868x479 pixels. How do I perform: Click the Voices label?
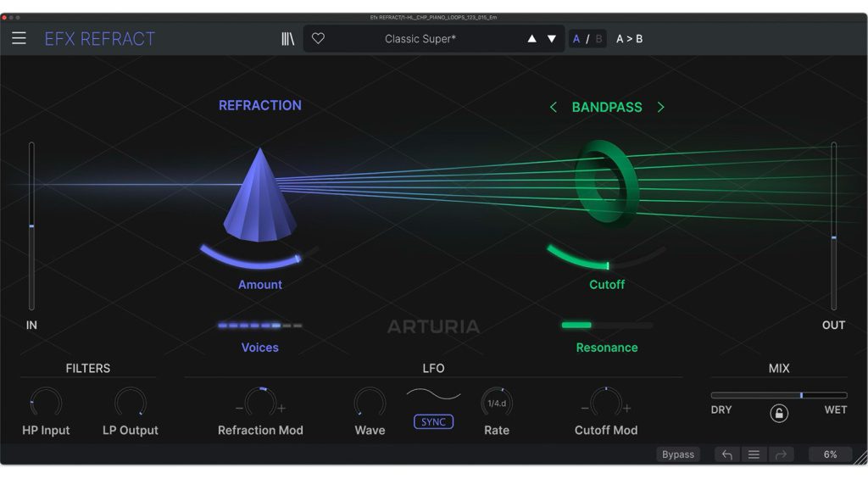coord(259,348)
